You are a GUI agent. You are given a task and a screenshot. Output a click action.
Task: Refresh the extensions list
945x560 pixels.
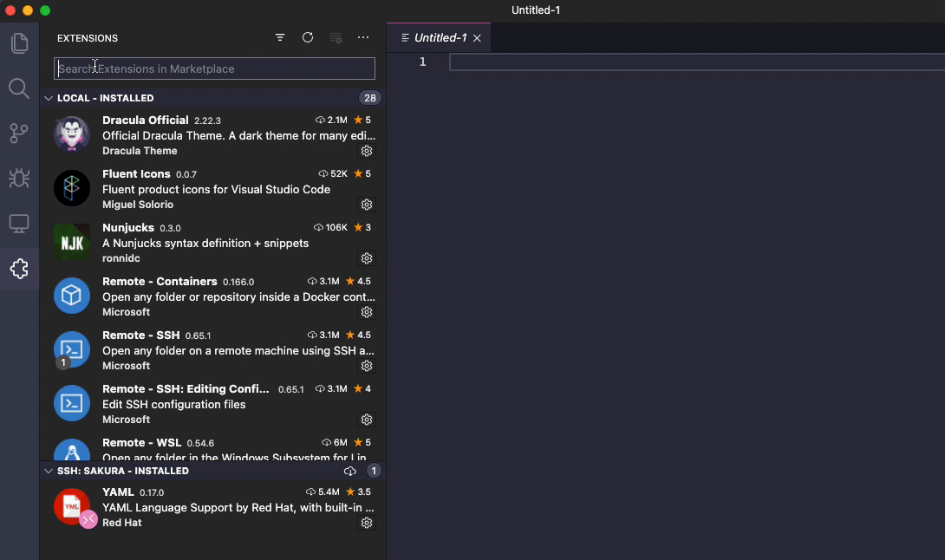[x=308, y=37]
